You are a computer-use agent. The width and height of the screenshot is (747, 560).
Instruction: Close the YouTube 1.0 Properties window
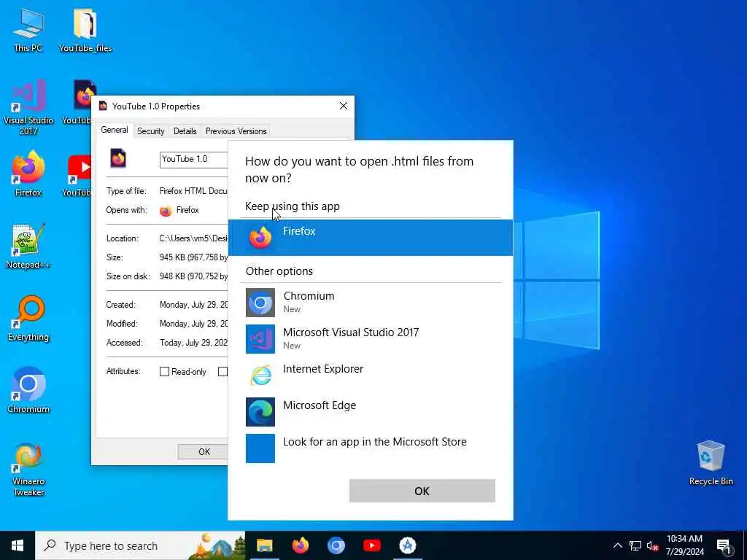click(343, 106)
